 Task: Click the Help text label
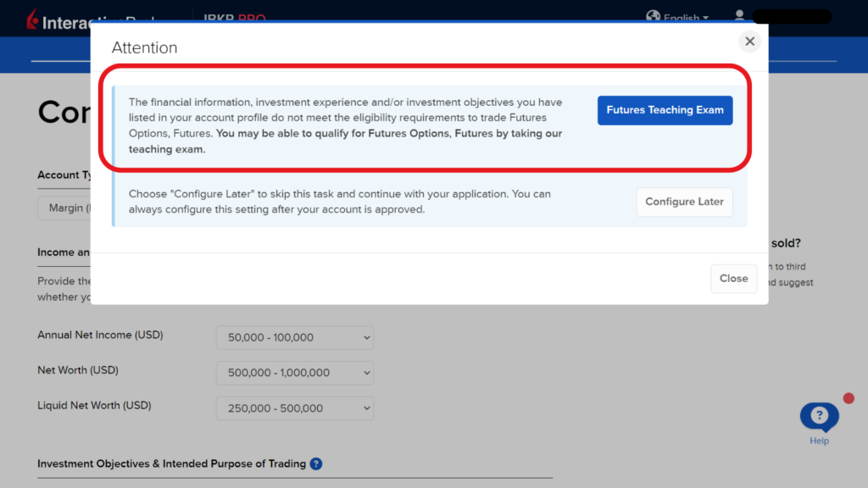[819, 442]
